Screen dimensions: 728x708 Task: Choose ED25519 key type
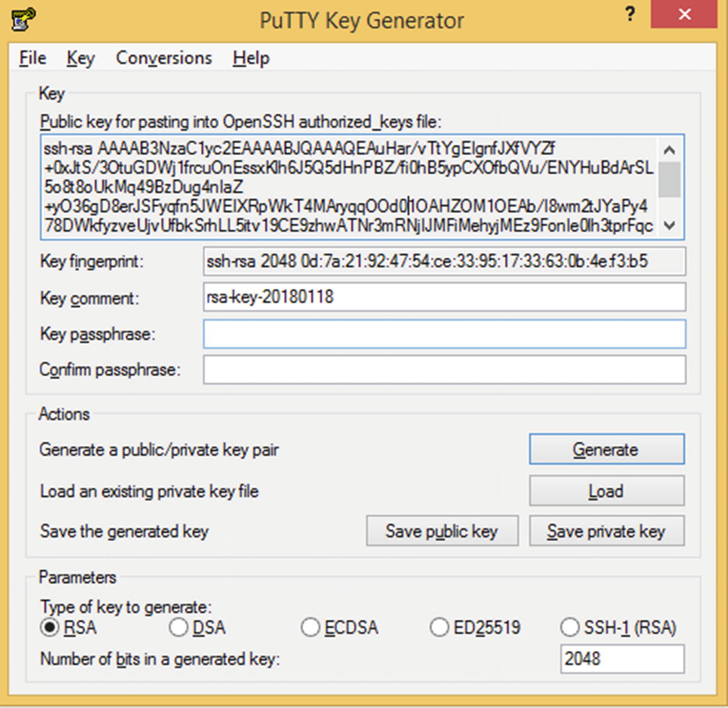pyautogui.click(x=439, y=627)
